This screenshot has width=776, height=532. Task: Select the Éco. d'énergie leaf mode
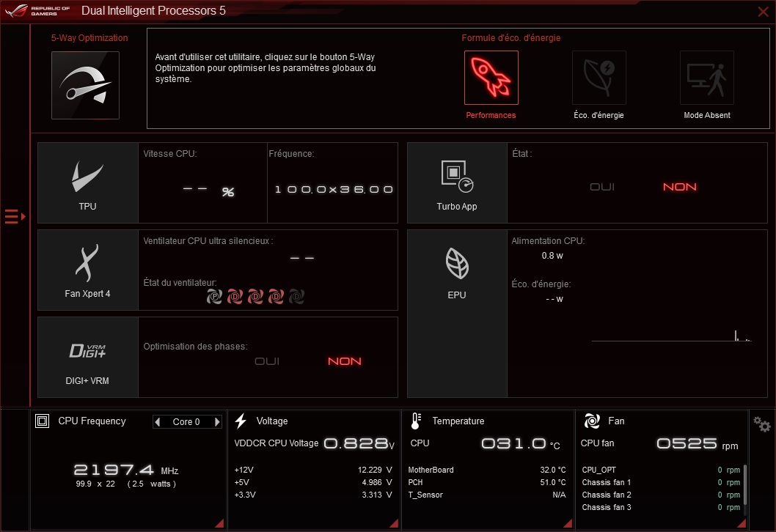(x=599, y=78)
